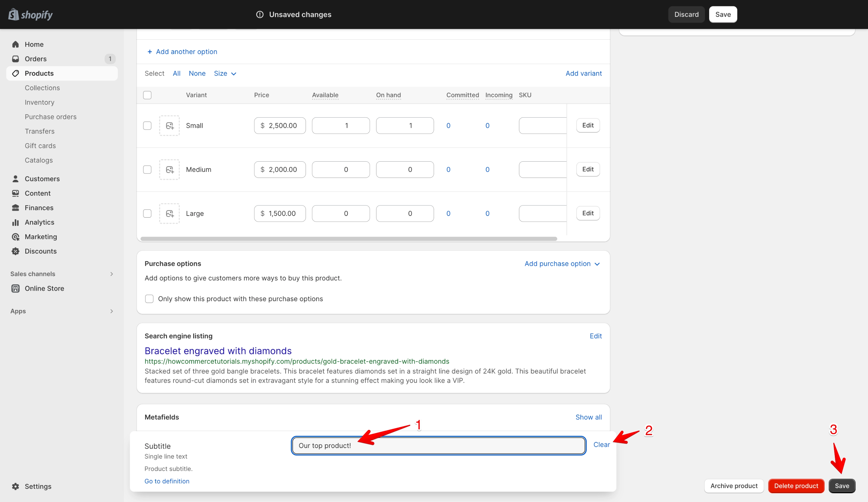
Task: Click the Settings gear icon
Action: click(15, 486)
